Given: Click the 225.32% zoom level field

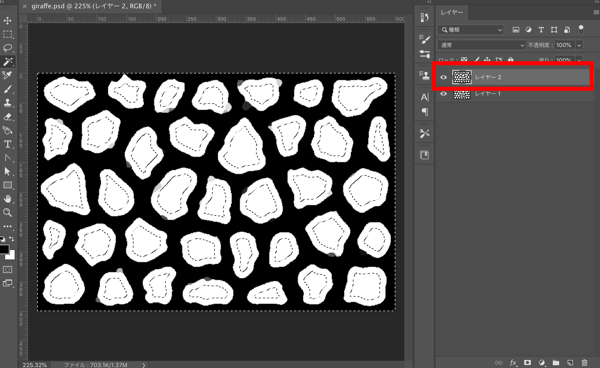Looking at the screenshot, I should point(34,365).
